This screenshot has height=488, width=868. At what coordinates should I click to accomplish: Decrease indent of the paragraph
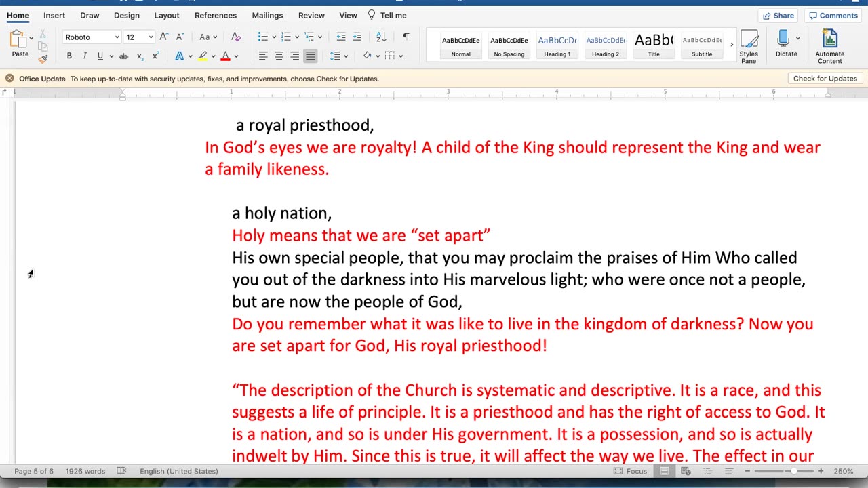[x=341, y=37]
